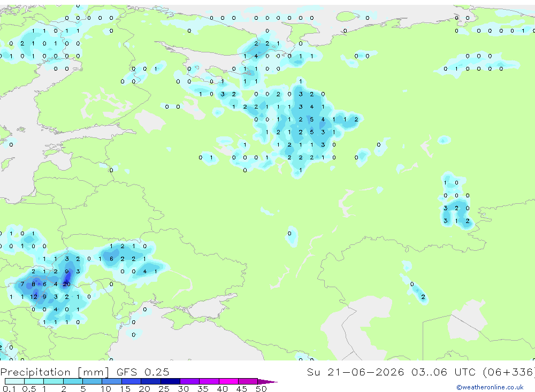535x392 pixels.
Task: Click the 'Precipitation [mm] GFS 0.25' title text
Action: tap(85, 372)
